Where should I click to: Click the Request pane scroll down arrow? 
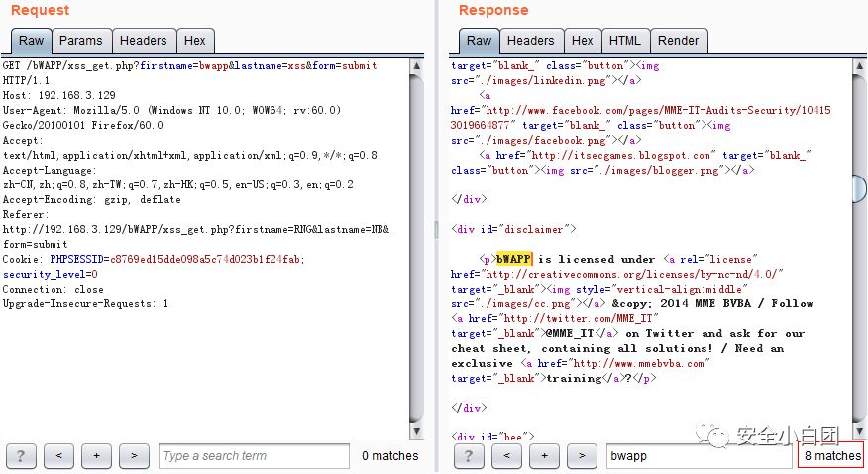pos(417,430)
